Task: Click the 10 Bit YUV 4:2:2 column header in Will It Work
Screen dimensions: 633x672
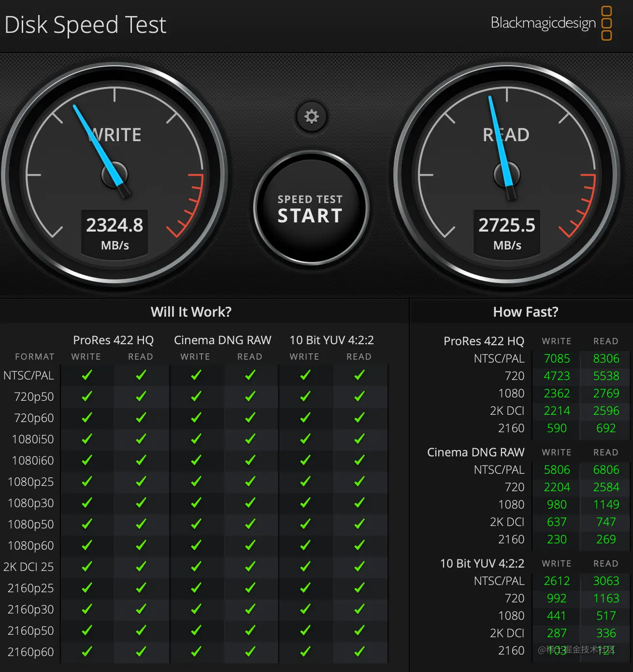Action: (332, 340)
